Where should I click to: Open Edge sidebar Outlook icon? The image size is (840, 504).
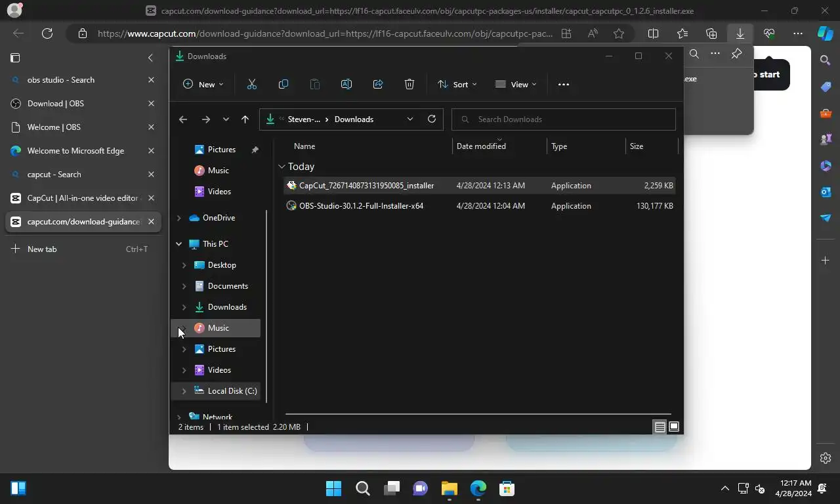click(826, 192)
